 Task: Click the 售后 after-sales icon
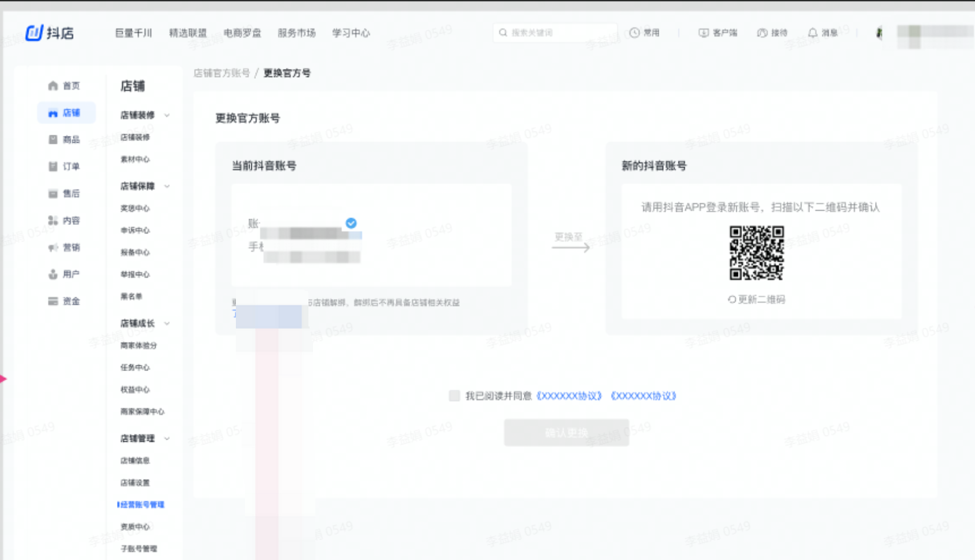[x=52, y=194]
